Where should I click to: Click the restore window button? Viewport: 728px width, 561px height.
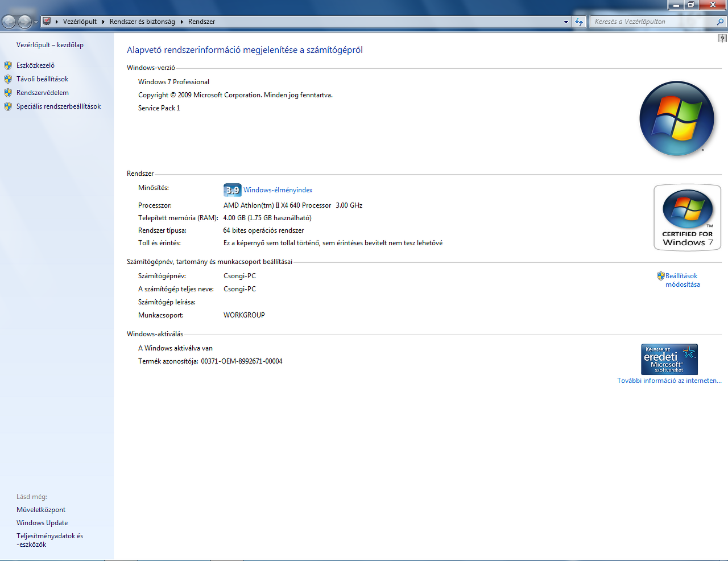click(x=690, y=5)
